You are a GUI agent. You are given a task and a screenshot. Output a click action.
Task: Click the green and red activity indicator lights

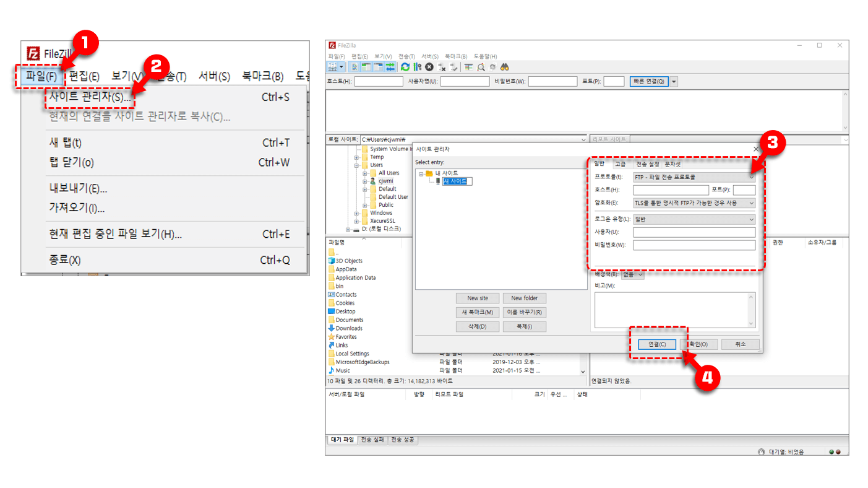tap(836, 452)
